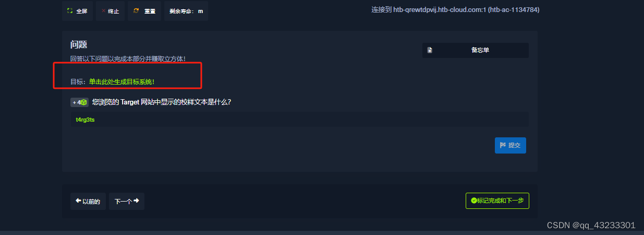Click the orange reset refresh icon

point(136,10)
